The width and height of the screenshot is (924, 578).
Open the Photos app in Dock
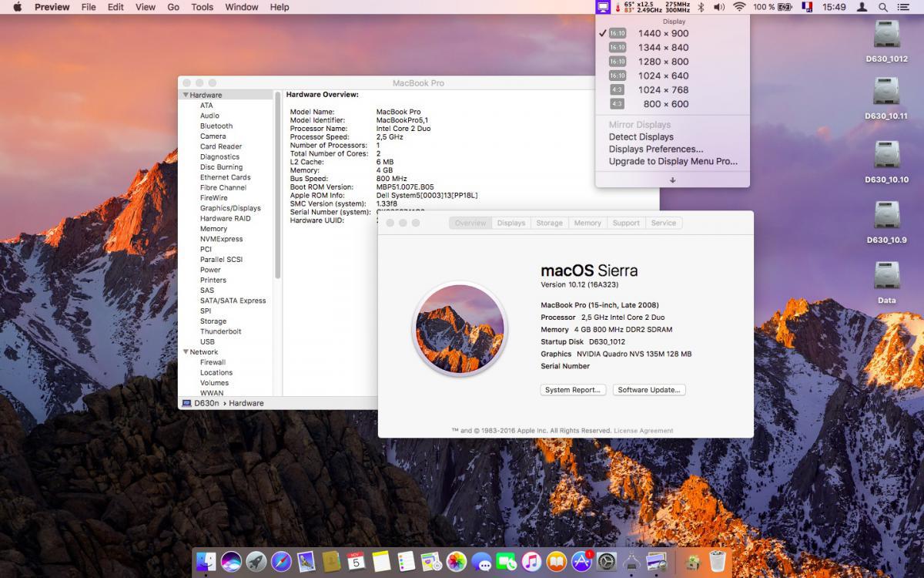457,561
